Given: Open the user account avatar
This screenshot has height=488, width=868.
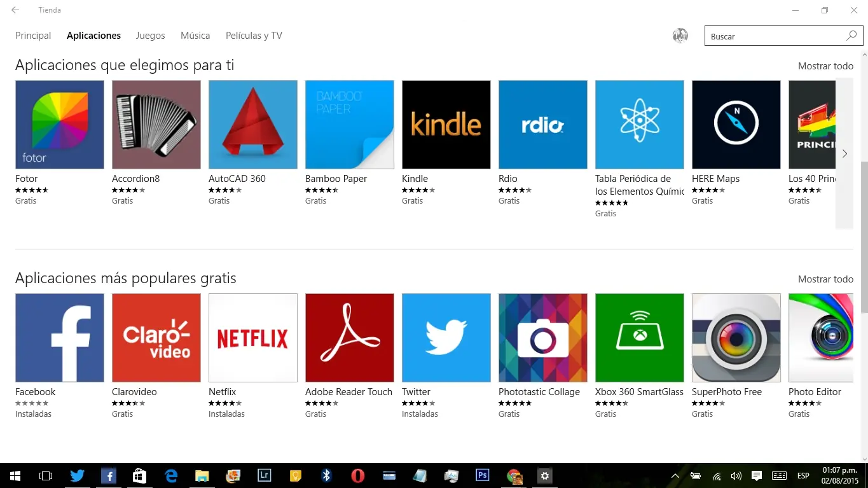Looking at the screenshot, I should click(680, 36).
